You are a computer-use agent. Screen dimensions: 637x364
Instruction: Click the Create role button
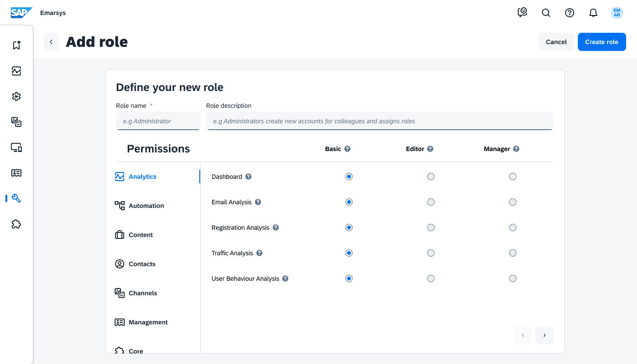[602, 42]
